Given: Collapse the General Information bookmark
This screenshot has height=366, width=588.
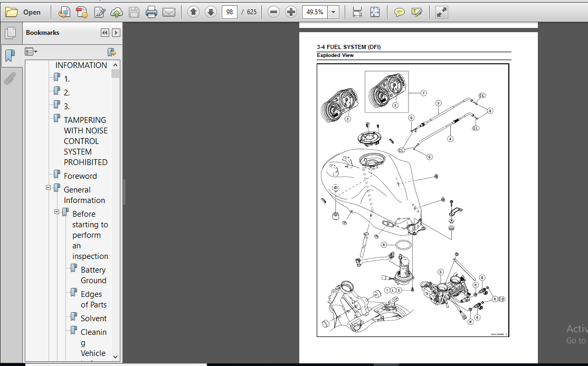Looking at the screenshot, I should [x=48, y=187].
